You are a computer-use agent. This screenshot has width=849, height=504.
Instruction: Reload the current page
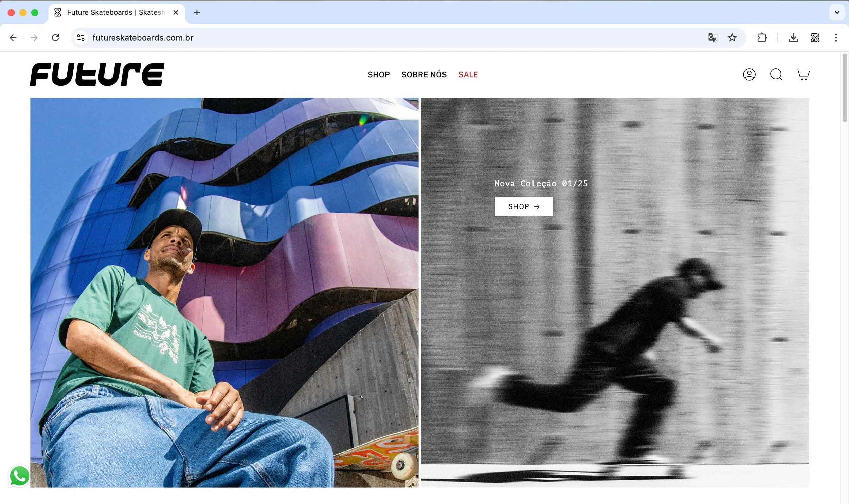click(x=55, y=38)
